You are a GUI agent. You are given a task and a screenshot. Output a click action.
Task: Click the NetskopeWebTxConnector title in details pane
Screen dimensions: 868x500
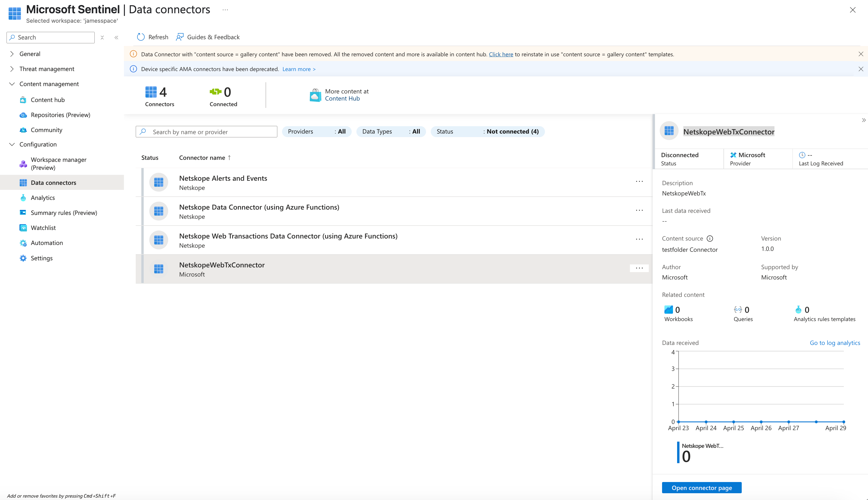click(x=728, y=131)
